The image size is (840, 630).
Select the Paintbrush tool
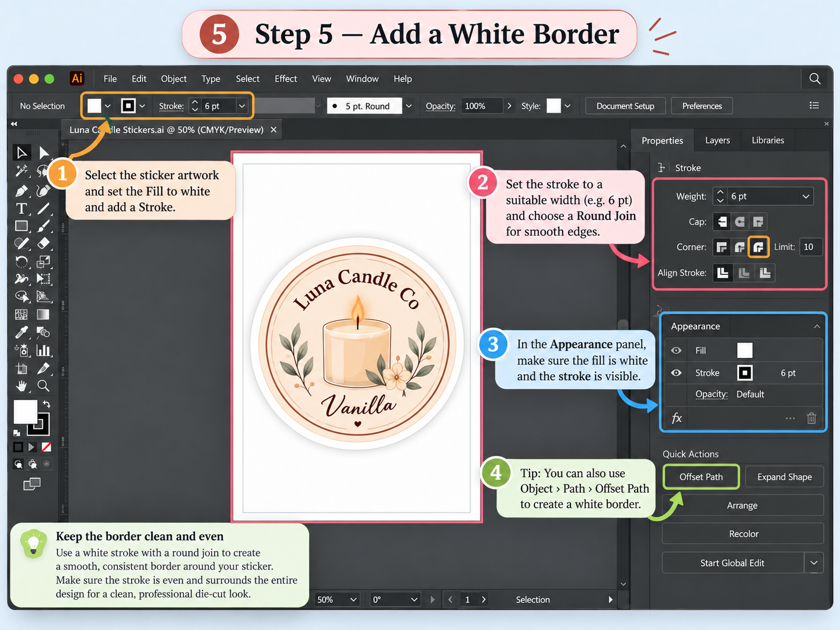[44, 226]
